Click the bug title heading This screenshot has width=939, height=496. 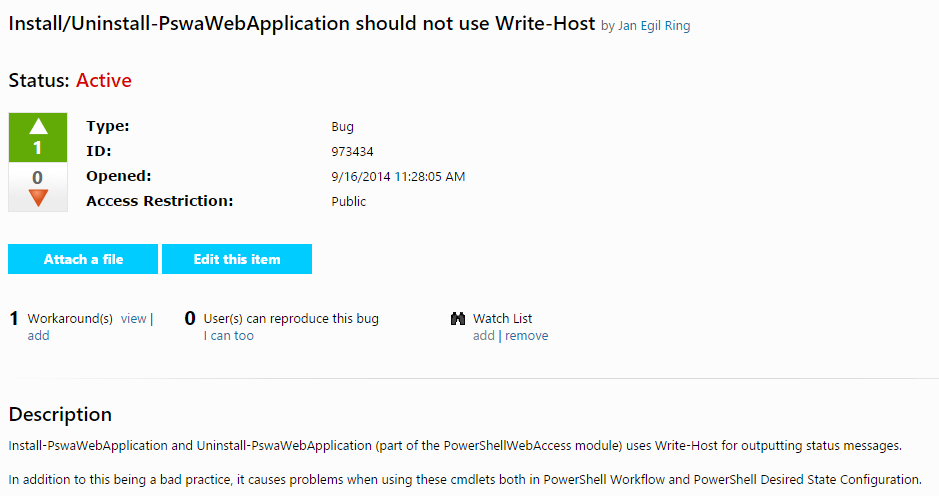(x=301, y=23)
